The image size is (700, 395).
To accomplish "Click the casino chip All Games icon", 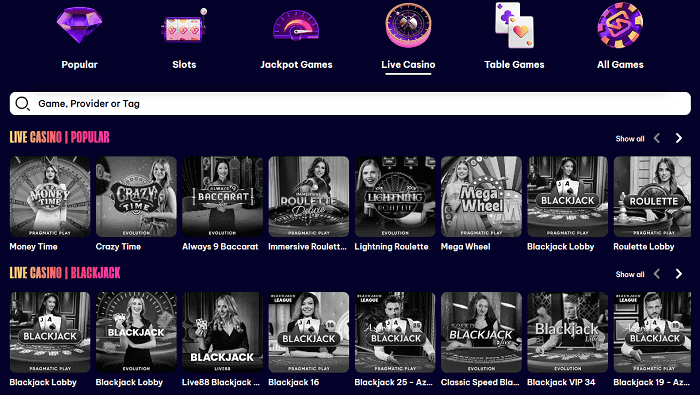I will (x=620, y=25).
